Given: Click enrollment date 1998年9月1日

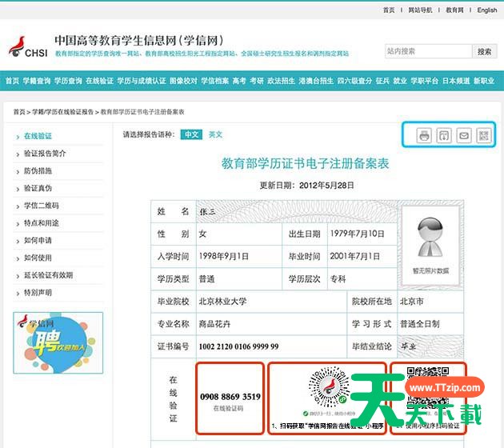Looking at the screenshot, I should coord(224,256).
